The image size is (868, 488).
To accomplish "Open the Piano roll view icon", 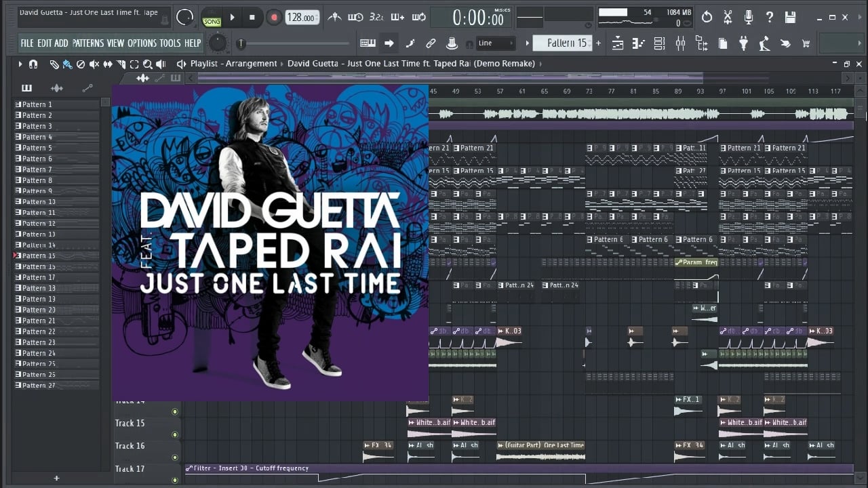I will [x=638, y=44].
